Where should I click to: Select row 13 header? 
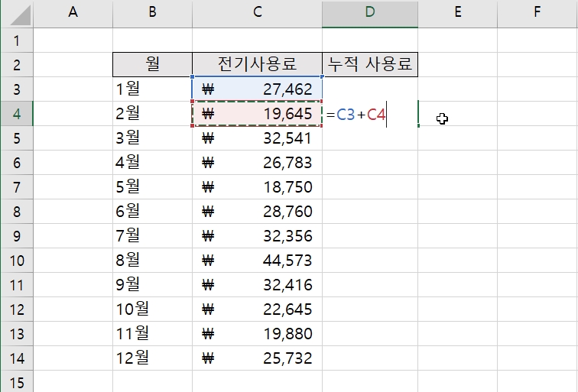click(17, 334)
